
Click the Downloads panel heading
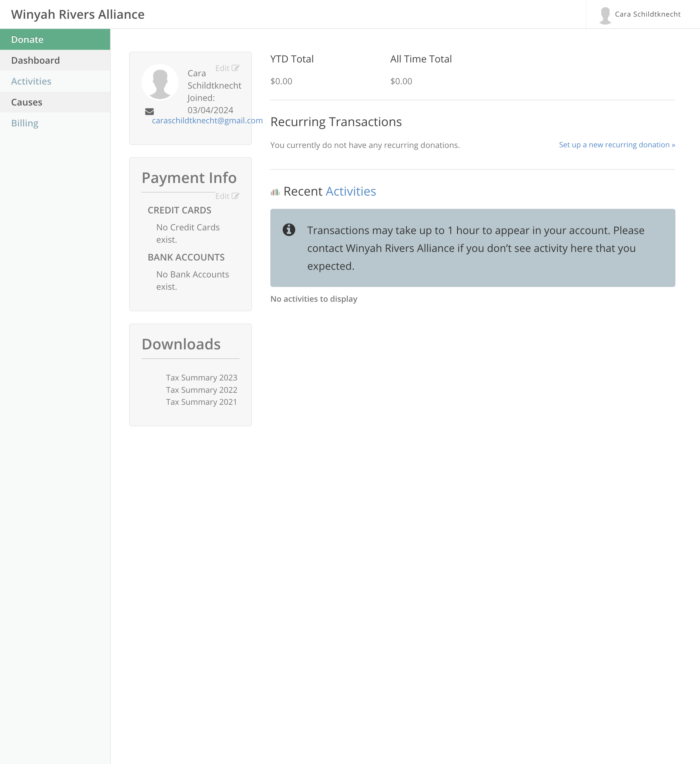(181, 344)
